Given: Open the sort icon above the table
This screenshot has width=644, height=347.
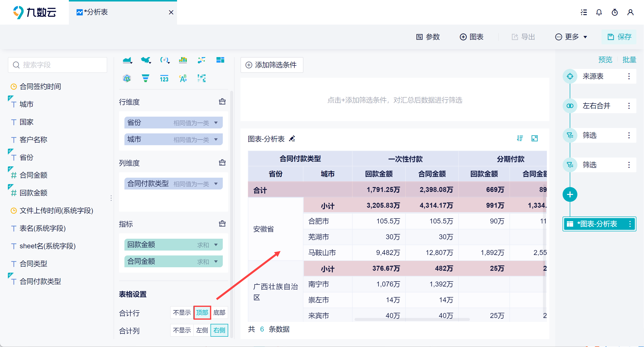Looking at the screenshot, I should pos(520,138).
